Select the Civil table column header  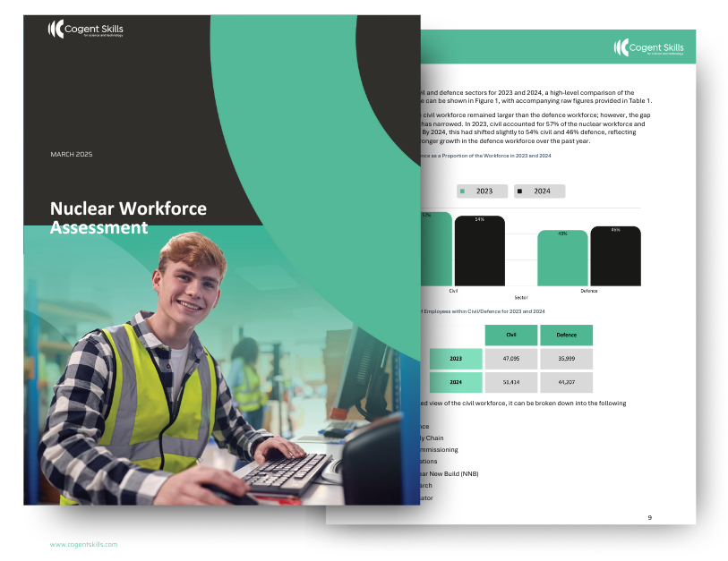(510, 334)
